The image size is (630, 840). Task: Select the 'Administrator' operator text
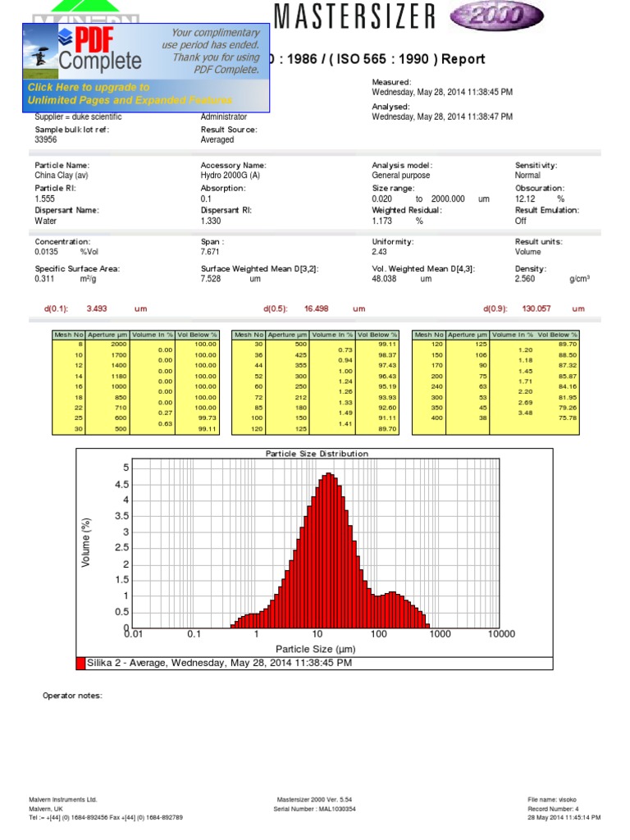[223, 116]
